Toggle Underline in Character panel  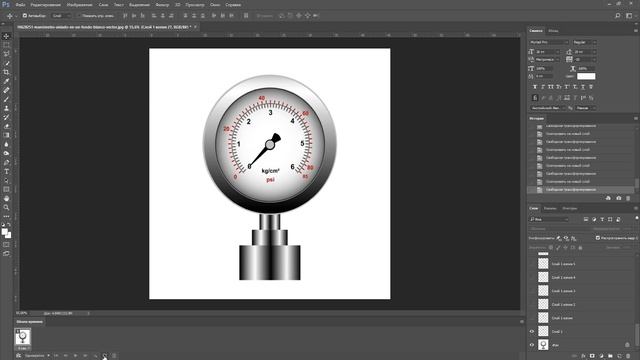pos(583,87)
